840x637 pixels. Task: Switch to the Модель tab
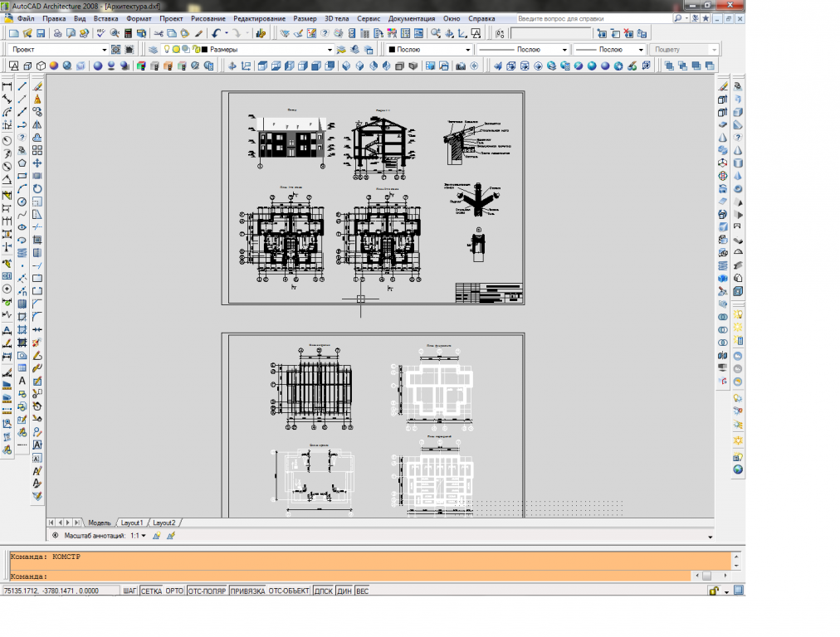pyautogui.click(x=99, y=523)
